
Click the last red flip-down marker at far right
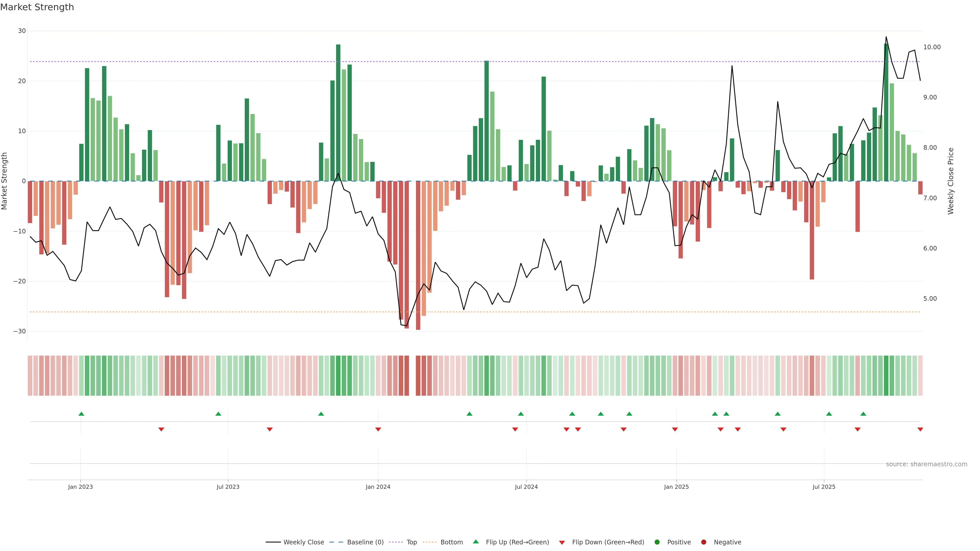click(x=920, y=429)
